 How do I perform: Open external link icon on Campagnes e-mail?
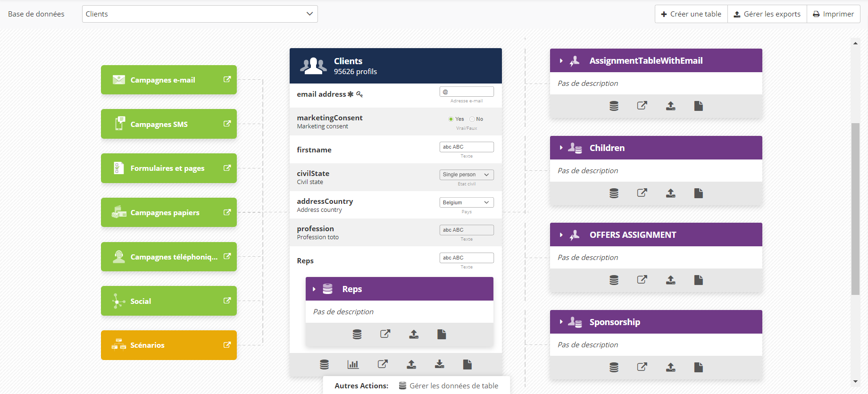pos(227,79)
